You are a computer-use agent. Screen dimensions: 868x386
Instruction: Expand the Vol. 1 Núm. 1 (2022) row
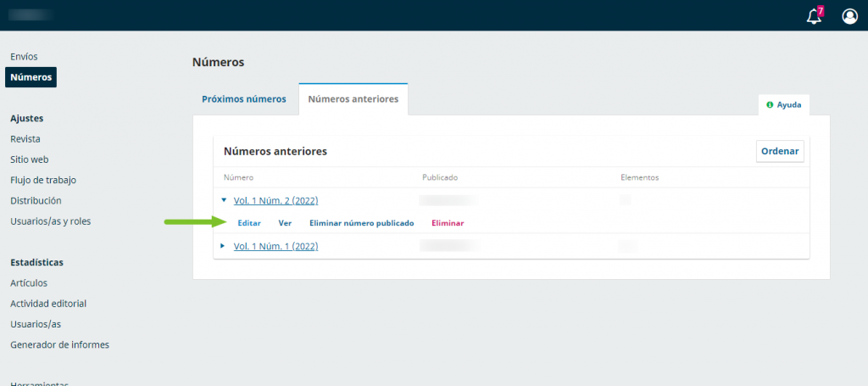point(223,246)
